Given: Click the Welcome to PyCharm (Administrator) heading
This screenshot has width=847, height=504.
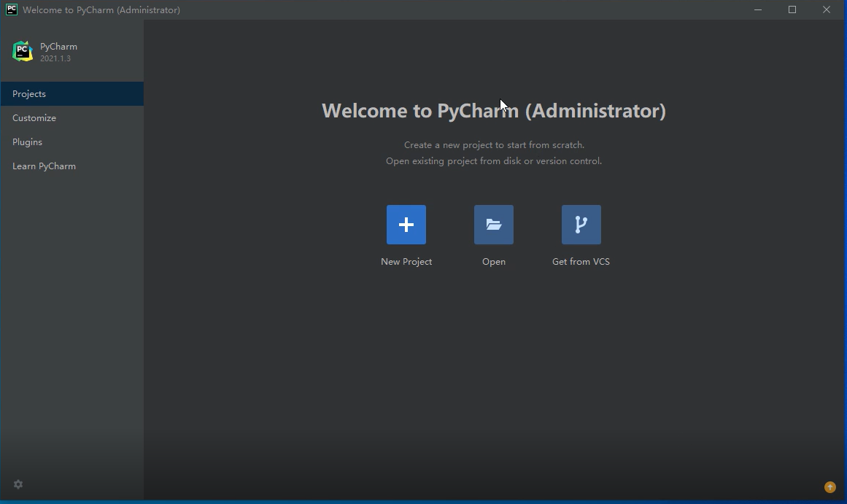Looking at the screenshot, I should coord(494,111).
